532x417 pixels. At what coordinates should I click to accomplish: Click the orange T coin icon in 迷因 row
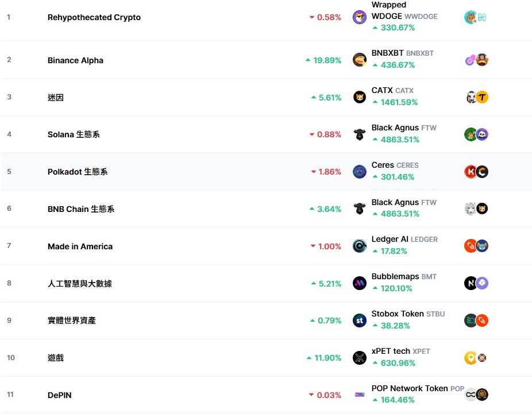click(x=482, y=98)
